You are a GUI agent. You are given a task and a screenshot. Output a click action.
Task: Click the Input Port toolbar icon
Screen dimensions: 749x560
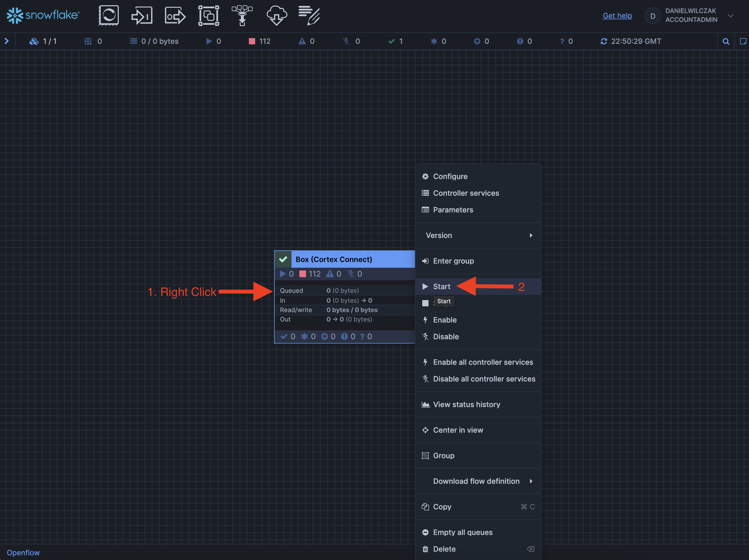click(141, 16)
